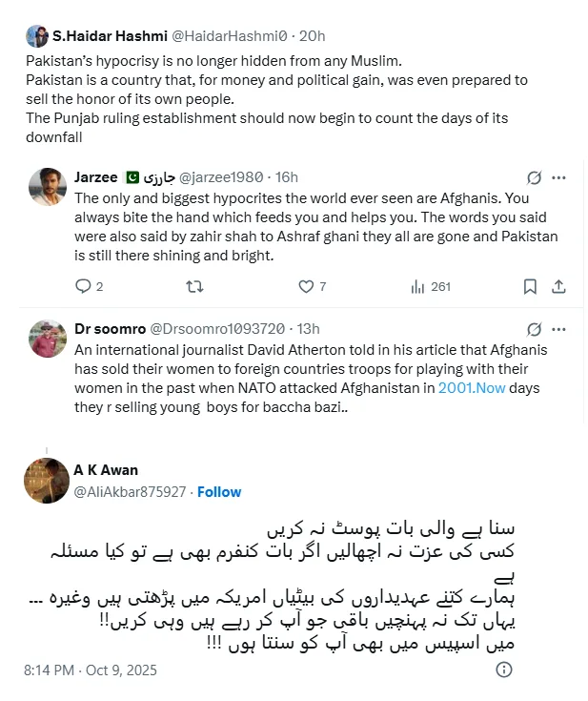Click S.Haidar Hashmi's profile avatar

click(37, 36)
